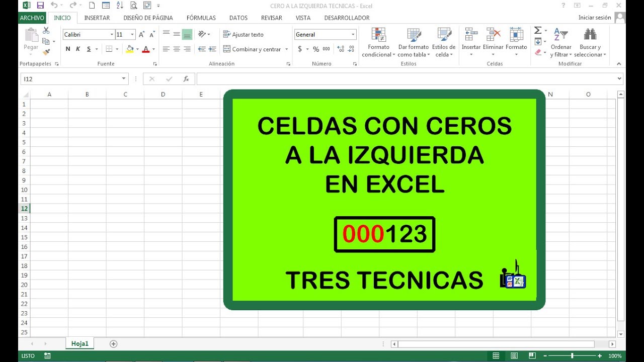Open Ordenar y filtrar menu
The width and height of the screenshot is (644, 362).
(561, 43)
